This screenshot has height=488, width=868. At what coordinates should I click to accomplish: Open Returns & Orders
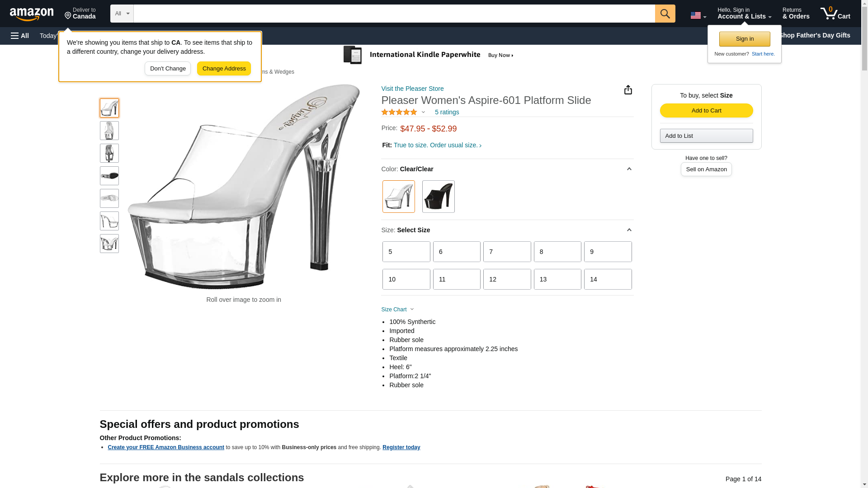click(796, 14)
